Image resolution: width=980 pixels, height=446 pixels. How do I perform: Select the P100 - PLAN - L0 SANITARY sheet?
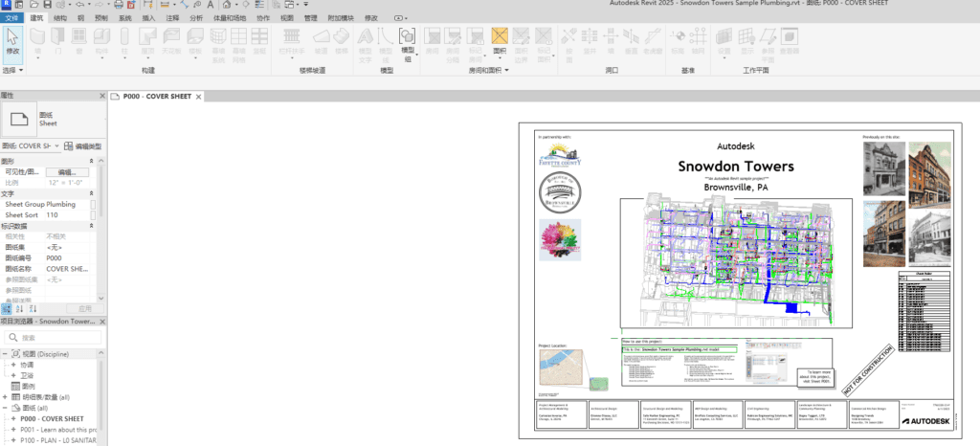(x=58, y=441)
